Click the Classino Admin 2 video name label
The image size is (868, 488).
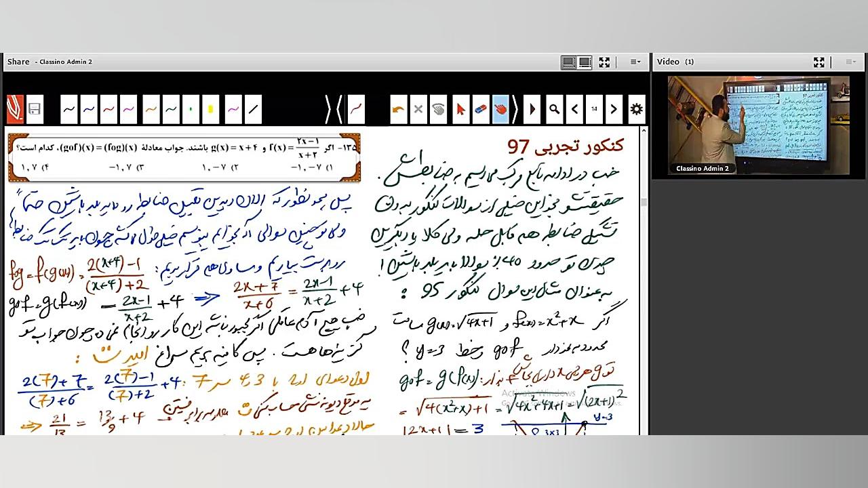703,168
